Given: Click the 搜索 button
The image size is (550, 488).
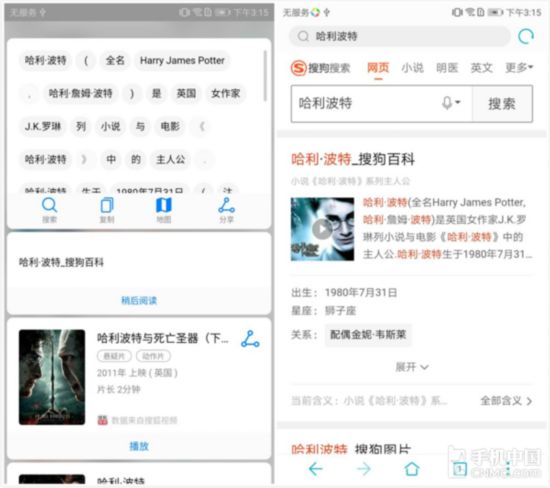Looking at the screenshot, I should coord(502,104).
